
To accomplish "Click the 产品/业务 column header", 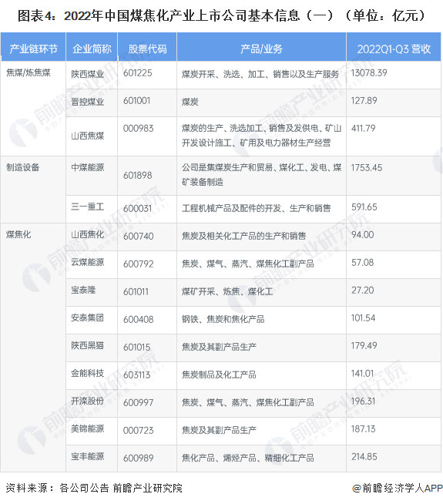I will pyautogui.click(x=261, y=47).
